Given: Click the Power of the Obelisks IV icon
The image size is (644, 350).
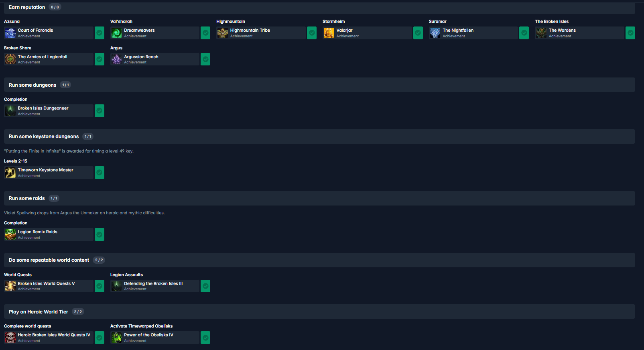Looking at the screenshot, I should (116, 338).
